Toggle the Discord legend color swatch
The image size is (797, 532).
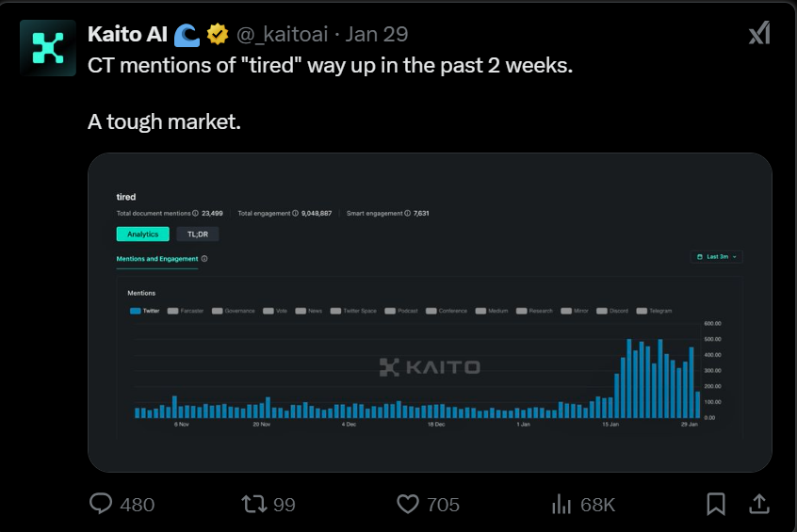coord(602,311)
